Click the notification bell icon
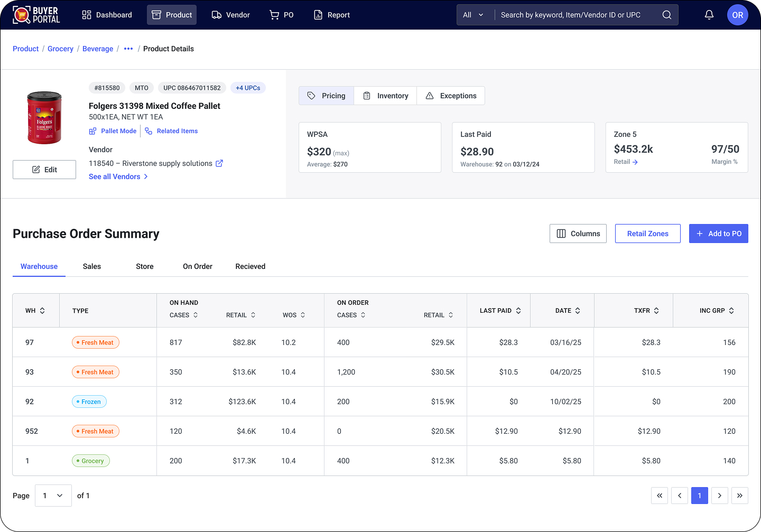This screenshot has height=532, width=761. tap(709, 15)
